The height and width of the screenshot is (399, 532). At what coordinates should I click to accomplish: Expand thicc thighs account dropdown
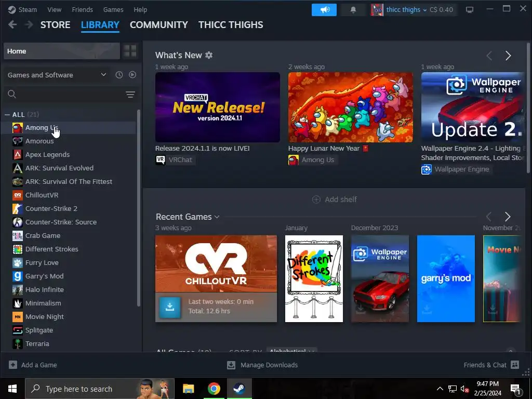[x=406, y=10]
